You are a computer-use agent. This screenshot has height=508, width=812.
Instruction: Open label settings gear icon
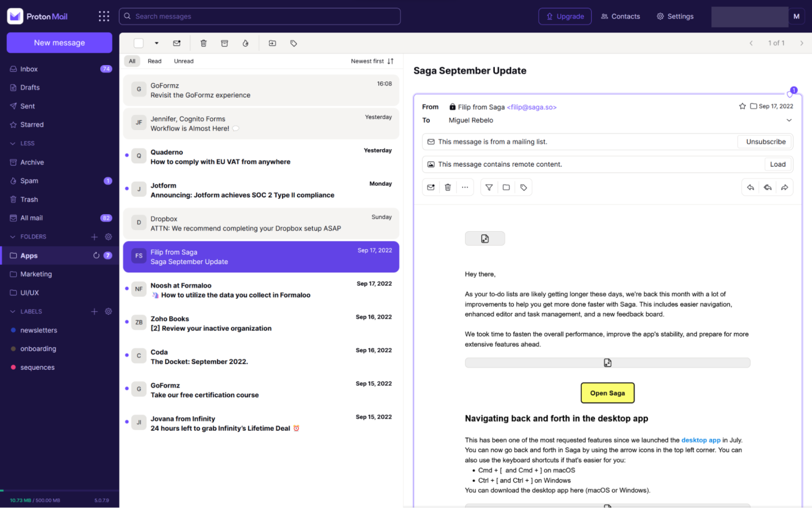pyautogui.click(x=108, y=312)
